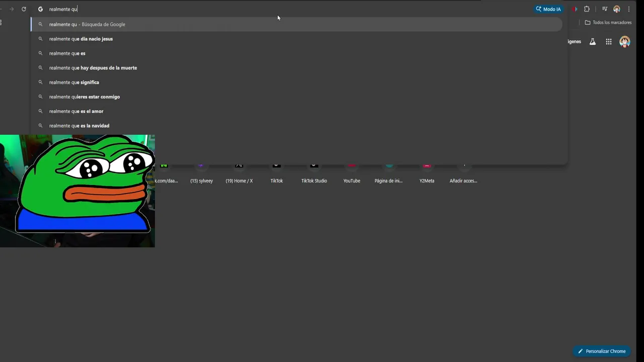Click magnifier icon beside 'realmente que significa'
The width and height of the screenshot is (644, 362).
coord(40,82)
